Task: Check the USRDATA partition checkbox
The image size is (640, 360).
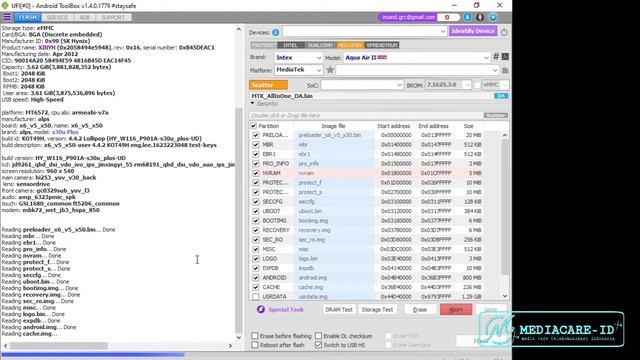Action: [256, 297]
